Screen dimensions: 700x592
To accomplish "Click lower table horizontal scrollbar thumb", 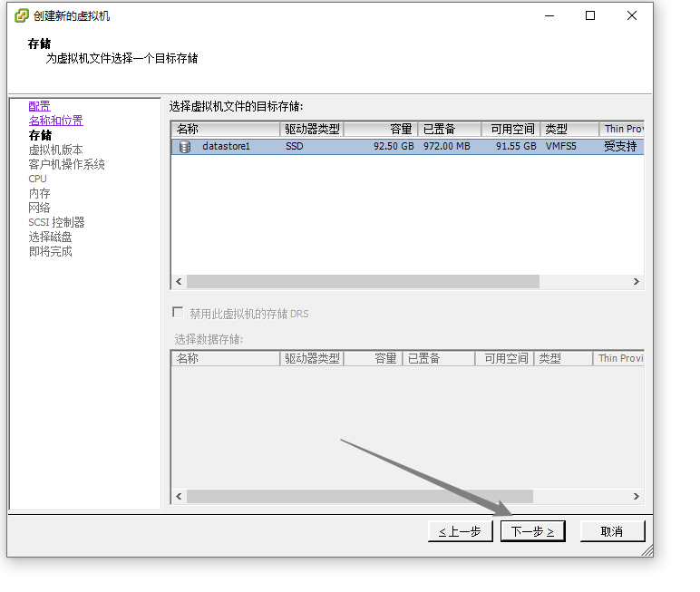I will click(360, 497).
